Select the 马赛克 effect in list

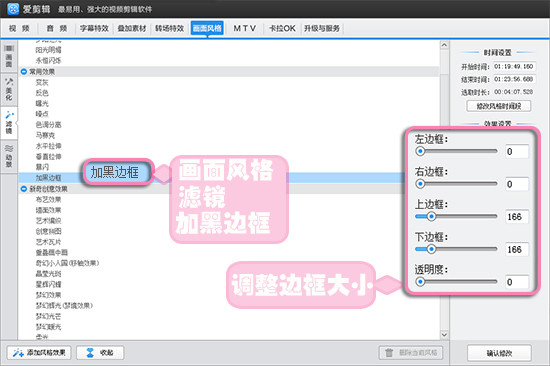pos(45,135)
